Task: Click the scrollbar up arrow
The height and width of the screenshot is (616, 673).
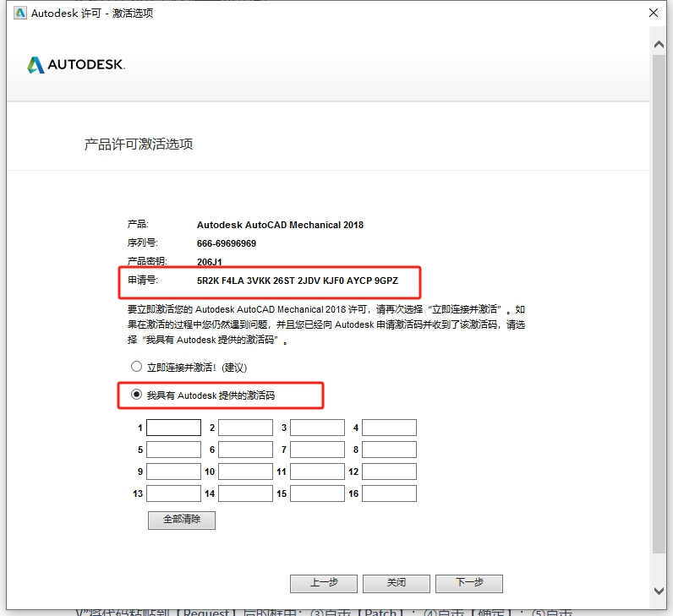Action: (659, 44)
